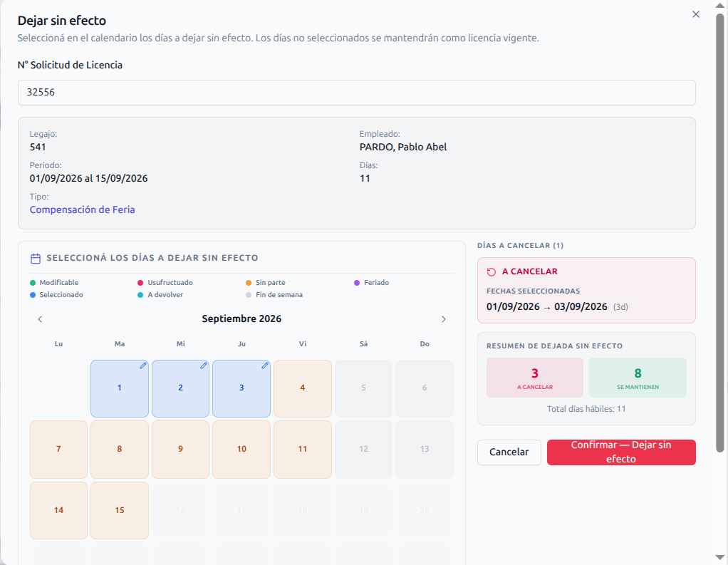Select day 14 in the calendar
This screenshot has width=728, height=565.
[58, 511]
